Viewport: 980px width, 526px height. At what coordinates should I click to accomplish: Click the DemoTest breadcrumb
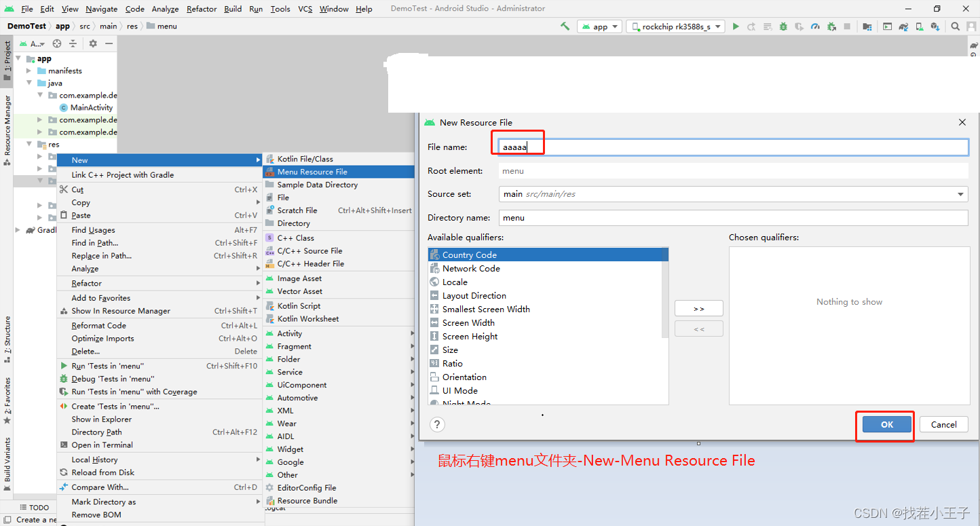tap(26, 26)
